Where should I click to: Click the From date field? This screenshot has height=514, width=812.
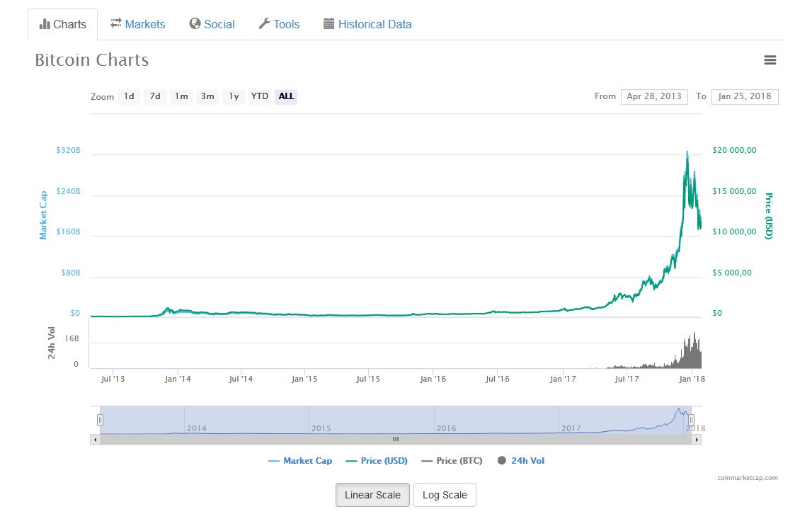(x=653, y=96)
